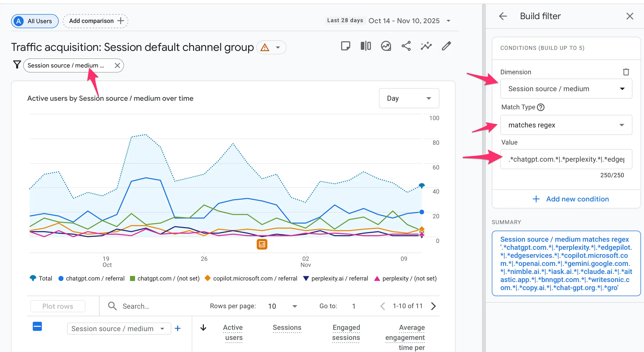Share this report using the share icon
644x352 pixels.
pos(406,46)
